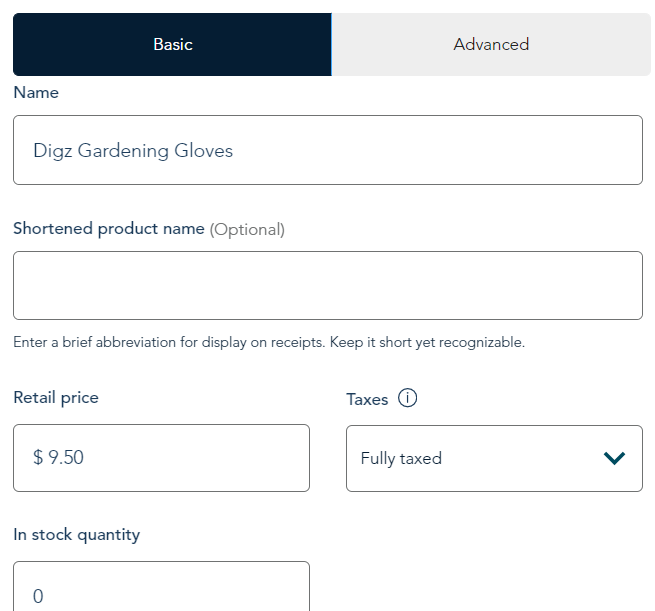Screen dimensions: 655x611
Task: Click the Retail price input box
Action: point(161,458)
